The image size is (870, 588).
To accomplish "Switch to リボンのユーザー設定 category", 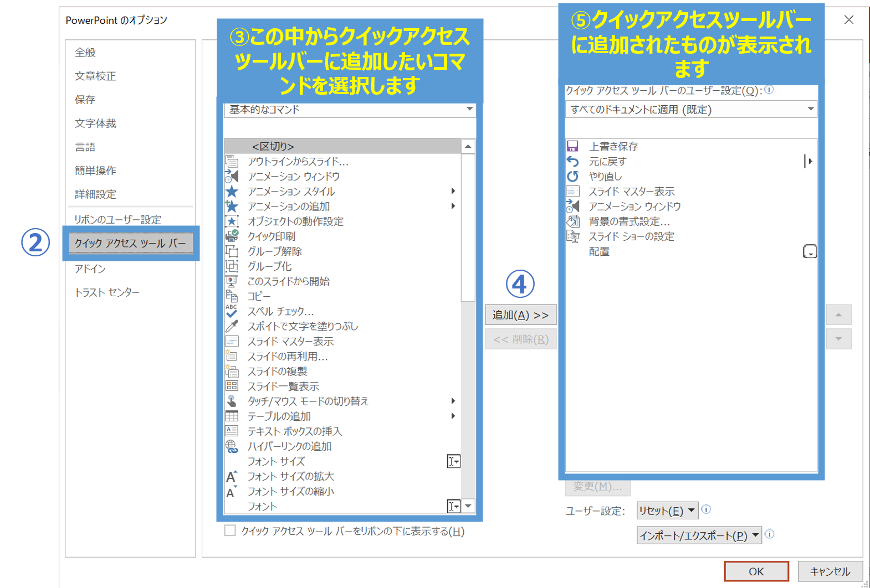I will point(117,220).
